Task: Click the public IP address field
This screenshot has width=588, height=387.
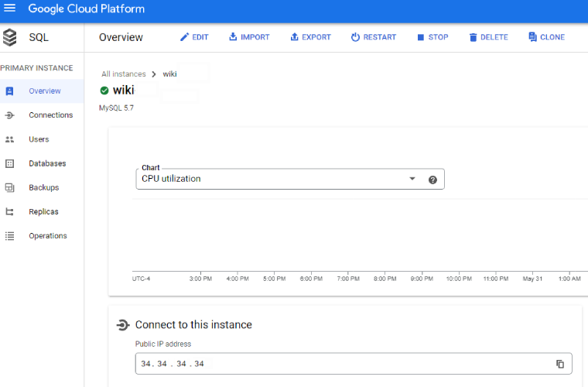Action: [354, 364]
